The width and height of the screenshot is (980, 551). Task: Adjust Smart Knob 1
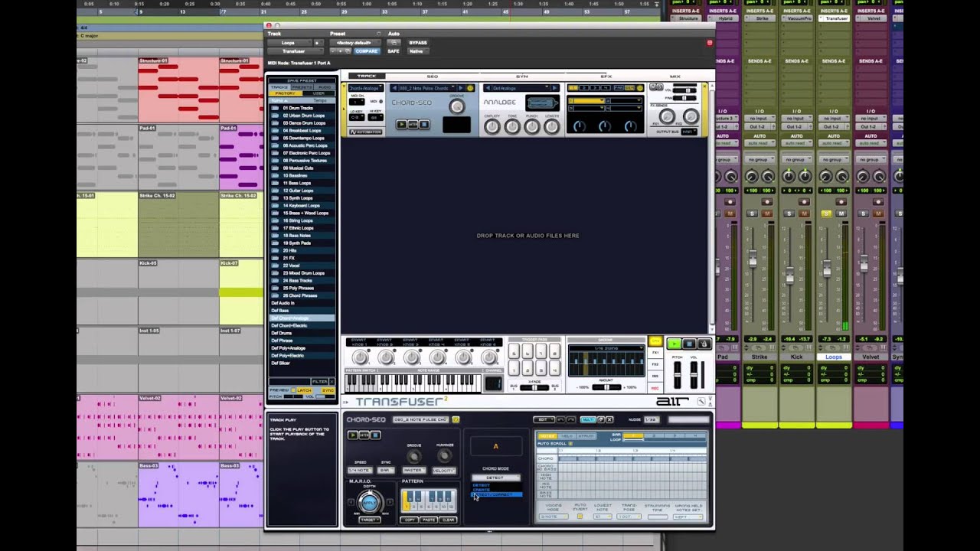(360, 357)
